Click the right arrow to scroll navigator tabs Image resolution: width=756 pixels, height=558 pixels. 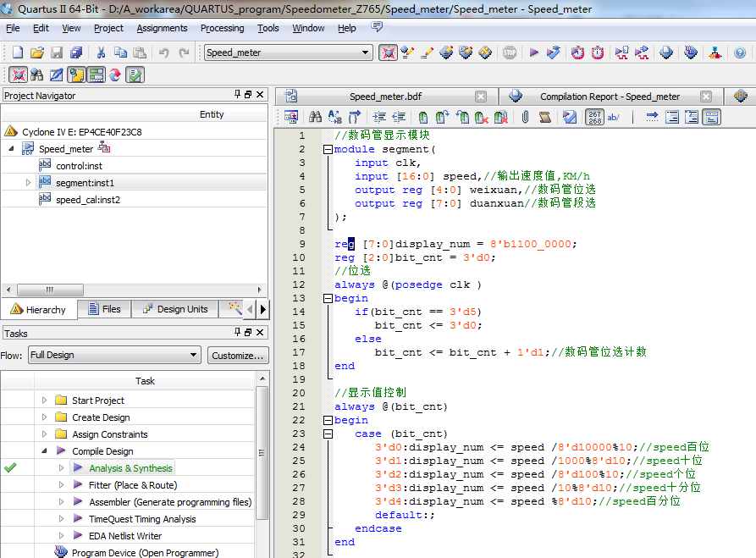tap(262, 309)
